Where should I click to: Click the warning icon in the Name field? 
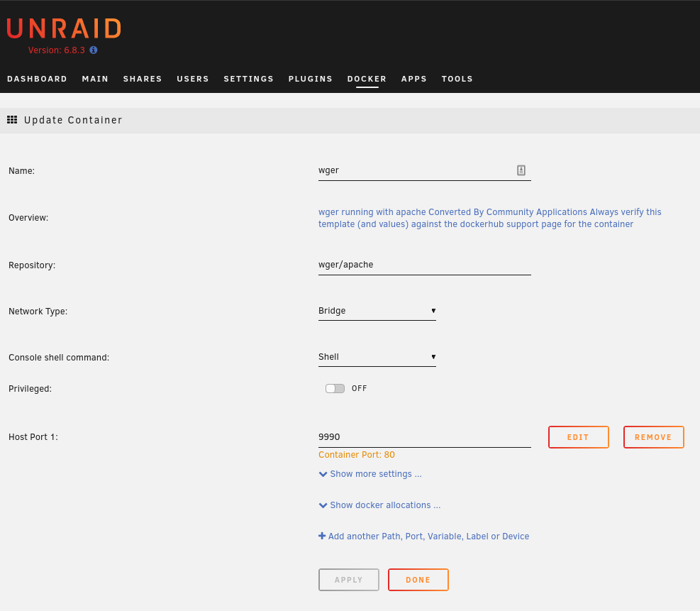pyautogui.click(x=521, y=170)
